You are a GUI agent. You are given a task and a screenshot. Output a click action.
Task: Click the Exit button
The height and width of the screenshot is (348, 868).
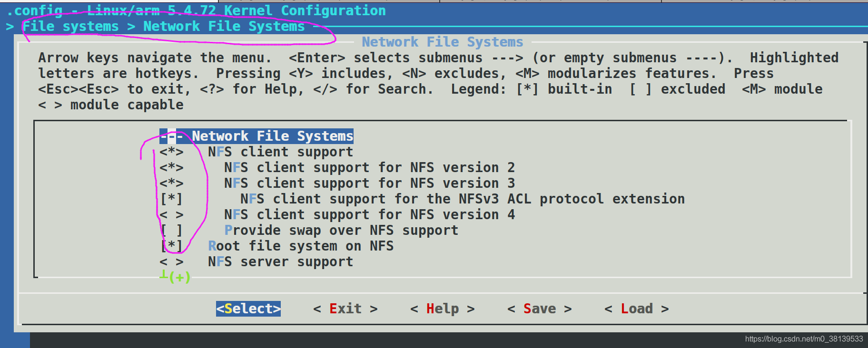point(345,309)
